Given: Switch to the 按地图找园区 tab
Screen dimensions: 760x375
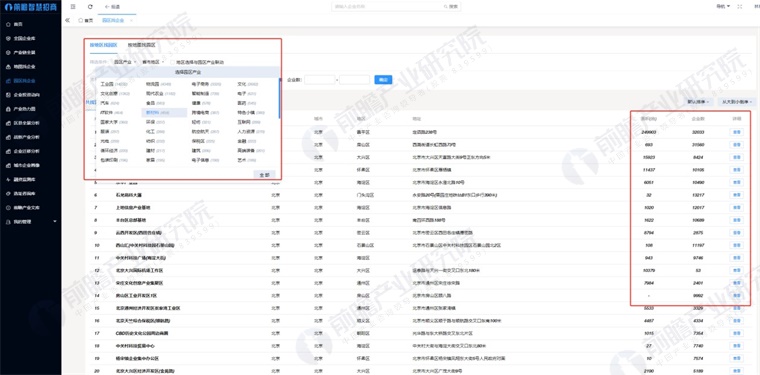Looking at the screenshot, I should click(142, 45).
